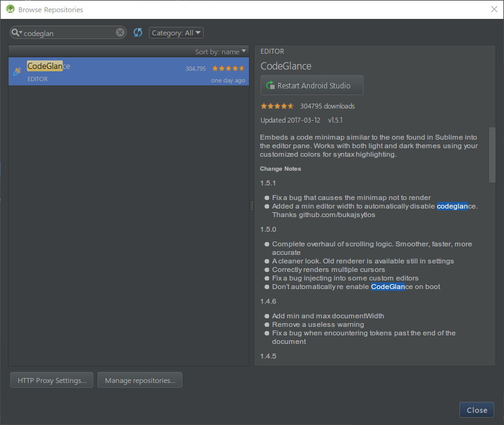The height and width of the screenshot is (425, 504).
Task: Click the 304,795 download count in the list
Action: click(195, 69)
